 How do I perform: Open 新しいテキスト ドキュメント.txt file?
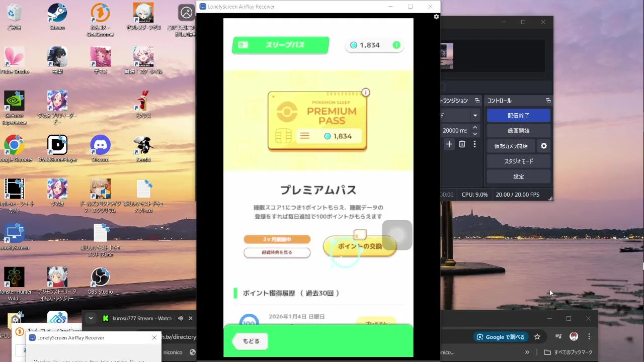pyautogui.click(x=143, y=196)
